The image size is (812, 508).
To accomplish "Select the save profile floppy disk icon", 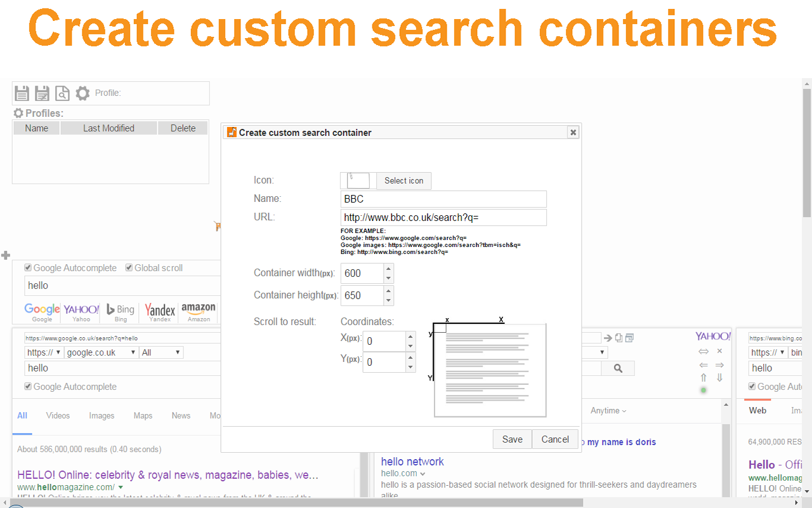I will point(22,93).
